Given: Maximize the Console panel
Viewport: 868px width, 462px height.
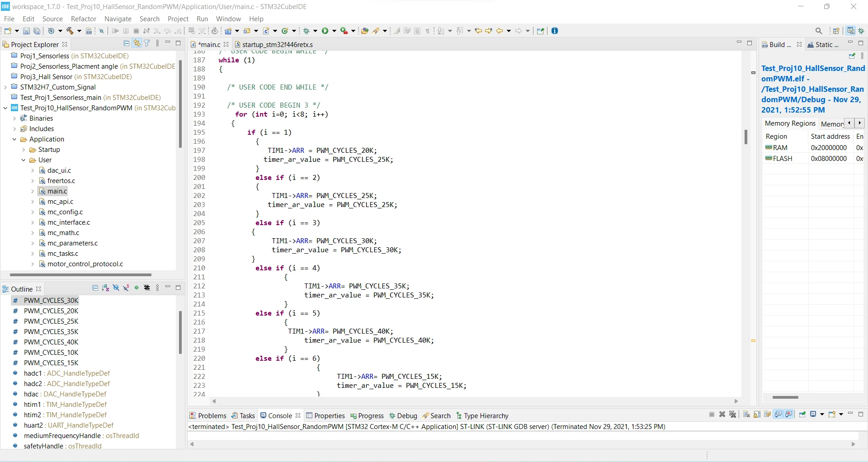Looking at the screenshot, I should point(861,414).
